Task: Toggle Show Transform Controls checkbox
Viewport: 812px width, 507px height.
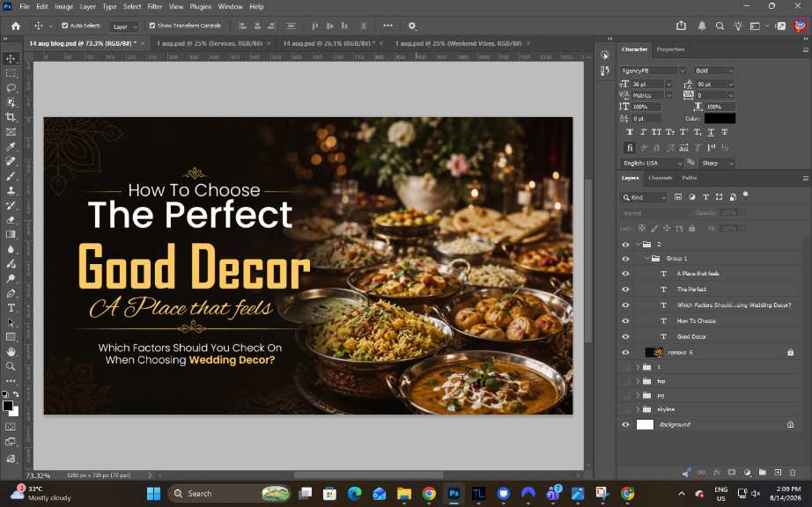Action: point(152,26)
